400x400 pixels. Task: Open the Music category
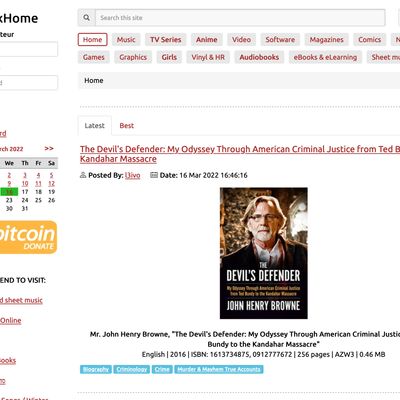tap(126, 40)
